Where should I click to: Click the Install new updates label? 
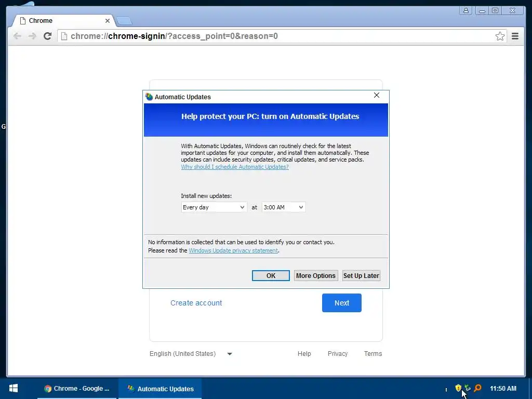206,196
